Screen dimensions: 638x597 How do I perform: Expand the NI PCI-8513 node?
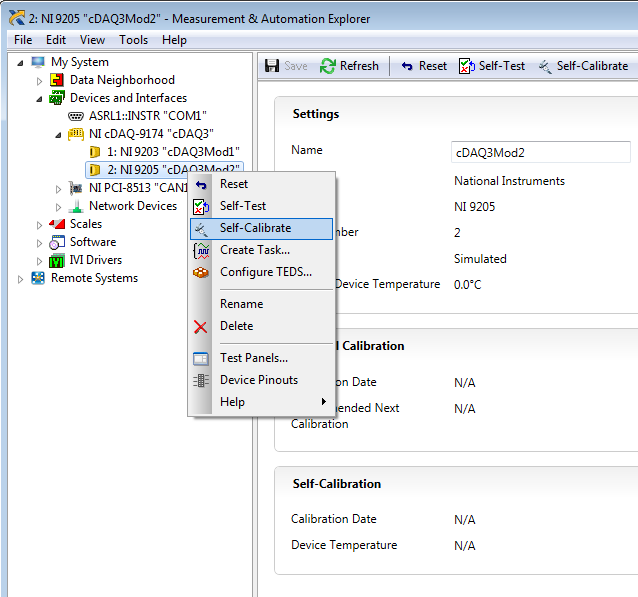tap(58, 189)
